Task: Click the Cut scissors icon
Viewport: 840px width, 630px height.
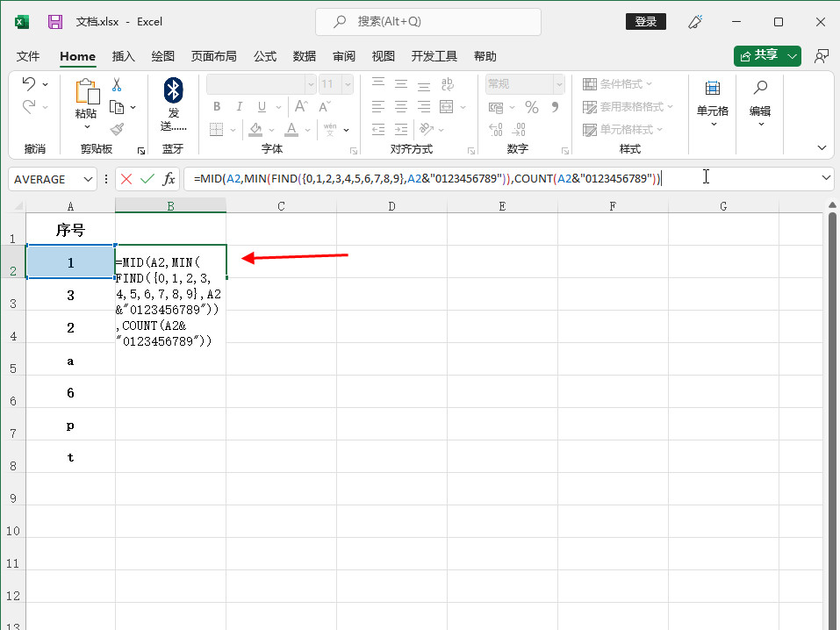Action: [117, 84]
